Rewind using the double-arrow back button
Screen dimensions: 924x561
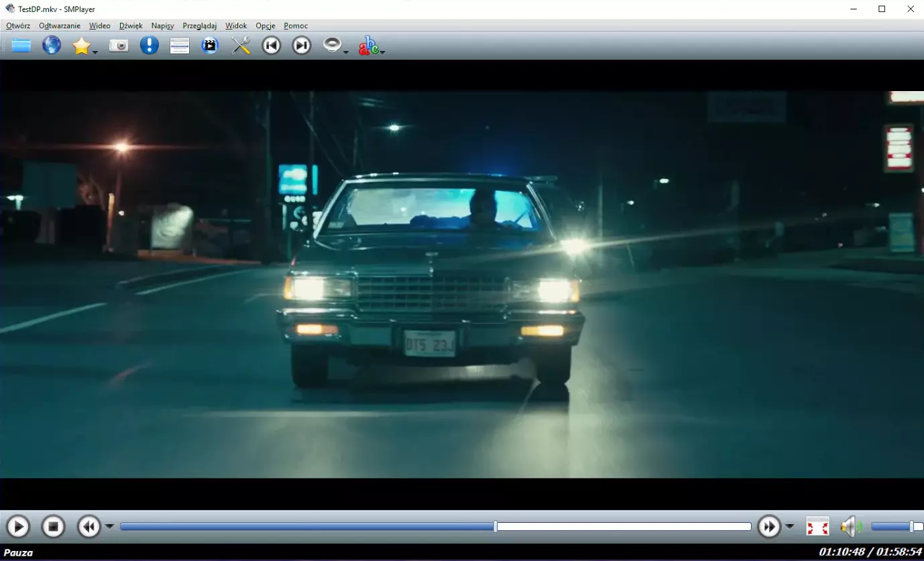tap(89, 527)
